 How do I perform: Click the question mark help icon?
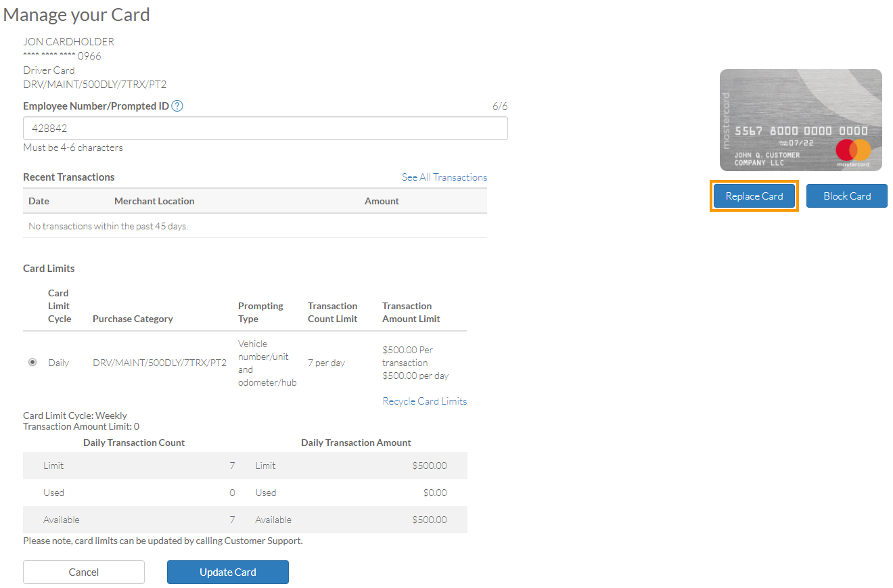point(177,106)
